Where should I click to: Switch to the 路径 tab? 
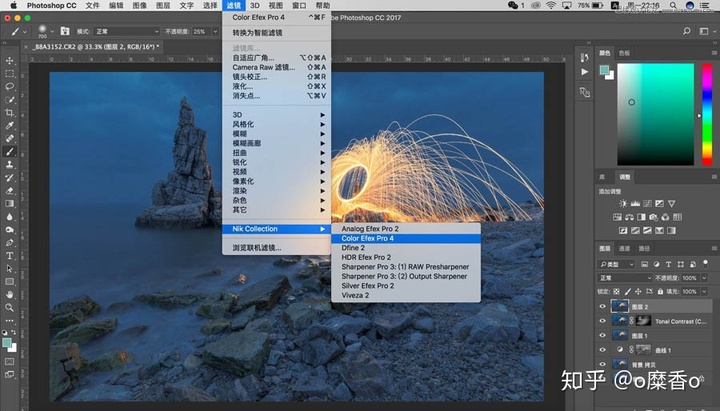(644, 248)
